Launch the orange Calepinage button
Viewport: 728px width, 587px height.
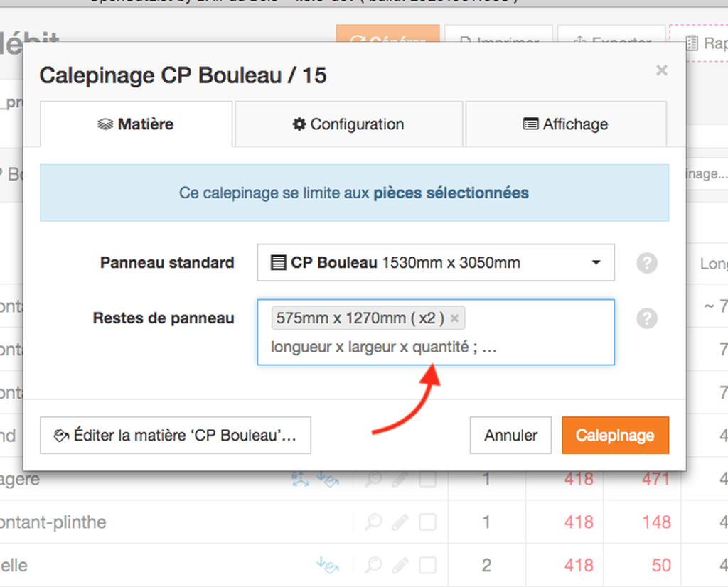pyautogui.click(x=615, y=435)
